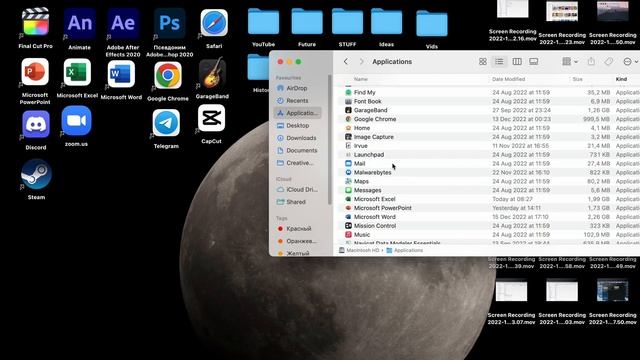Select Mail in Applications list
The width and height of the screenshot is (640, 360).
(489, 164)
